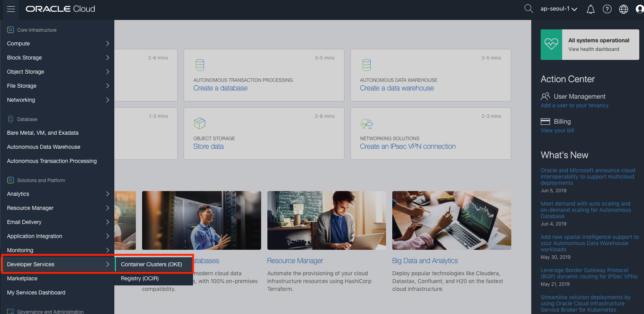644x314 pixels.
Task: Click the Networking Solutions cloud icon
Action: coord(366,124)
